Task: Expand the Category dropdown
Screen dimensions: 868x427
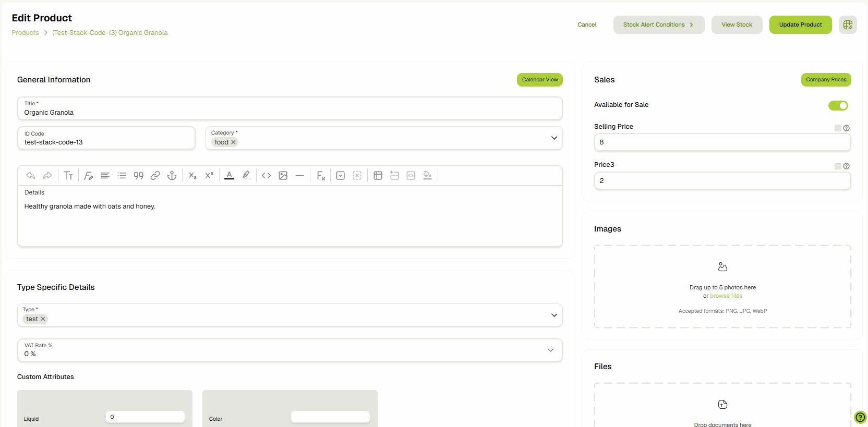Action: pyautogui.click(x=554, y=138)
